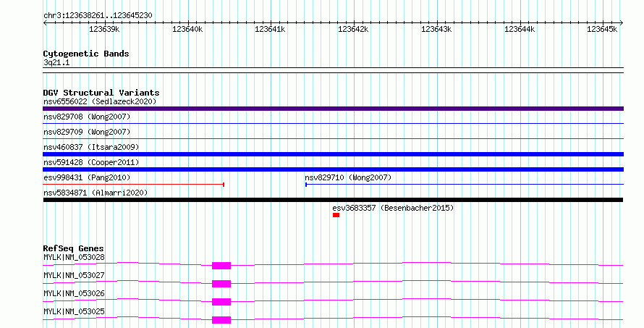
Task: Click the red end marker of esv998431
Action: pyautogui.click(x=224, y=185)
